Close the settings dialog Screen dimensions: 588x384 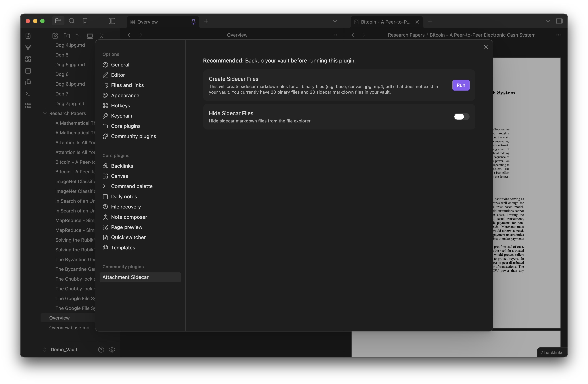coord(486,47)
